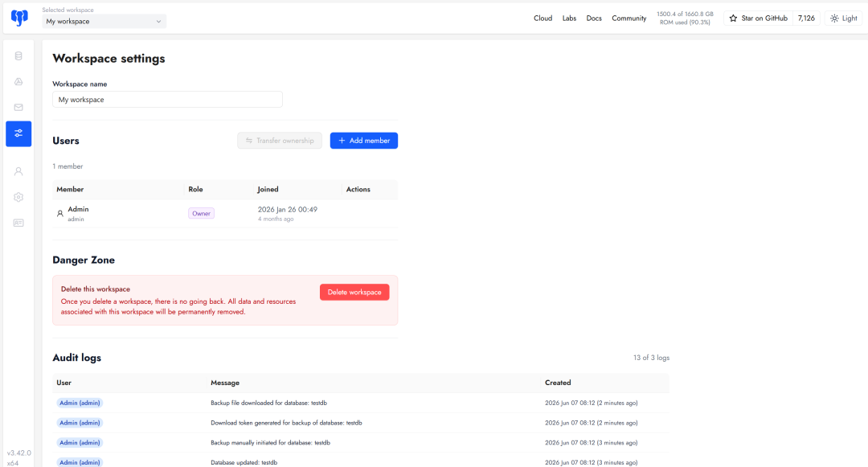Click the Danger Zone heading

84,260
